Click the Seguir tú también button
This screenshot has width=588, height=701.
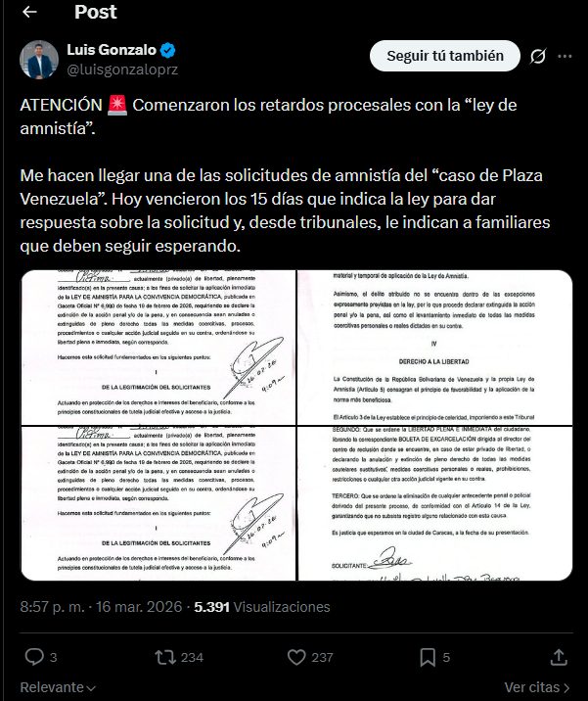[x=444, y=56]
